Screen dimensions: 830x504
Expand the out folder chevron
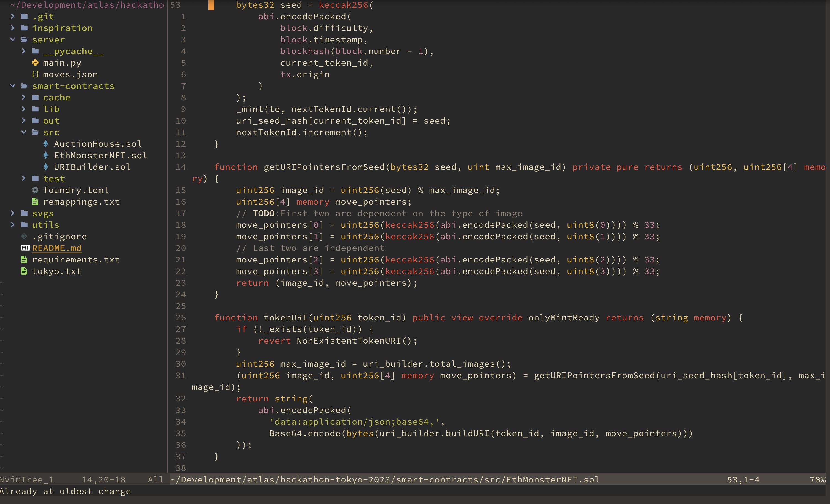(x=24, y=120)
